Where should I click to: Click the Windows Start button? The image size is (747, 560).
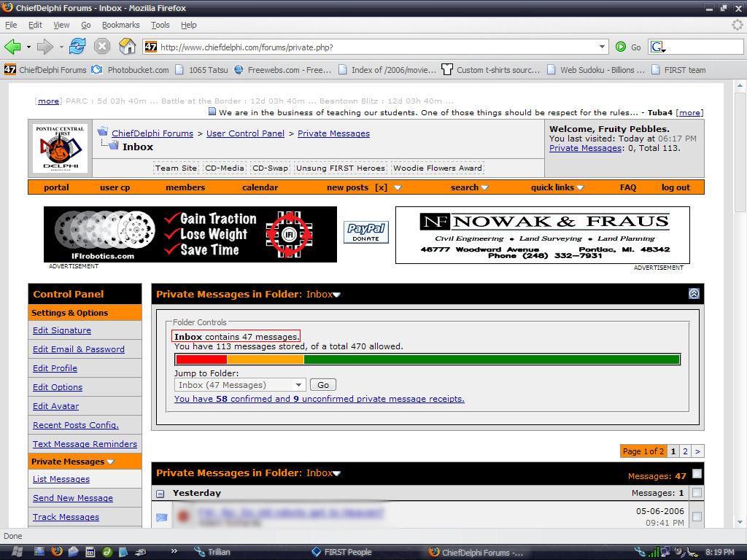pos(17,552)
